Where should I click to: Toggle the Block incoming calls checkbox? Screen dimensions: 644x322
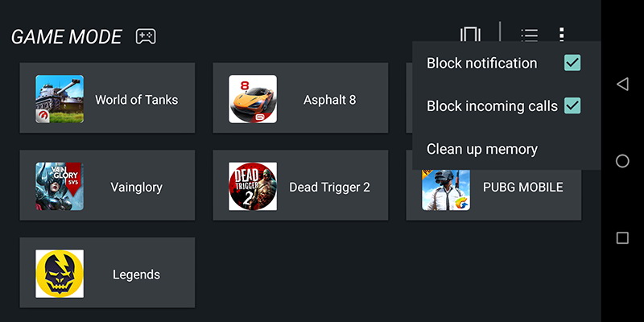[572, 105]
